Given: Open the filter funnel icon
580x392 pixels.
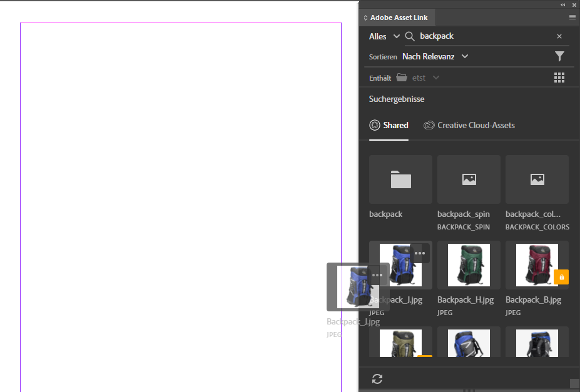Looking at the screenshot, I should point(559,56).
